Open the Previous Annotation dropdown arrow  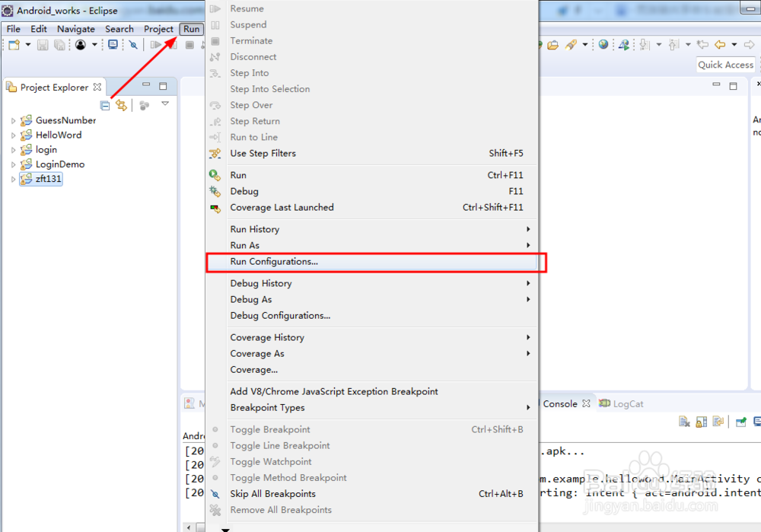point(688,45)
